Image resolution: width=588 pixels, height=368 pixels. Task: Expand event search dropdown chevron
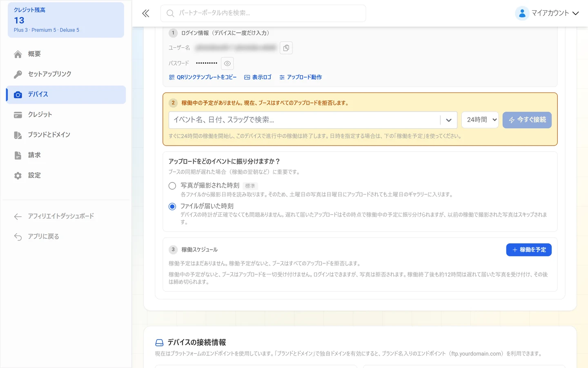coord(449,120)
